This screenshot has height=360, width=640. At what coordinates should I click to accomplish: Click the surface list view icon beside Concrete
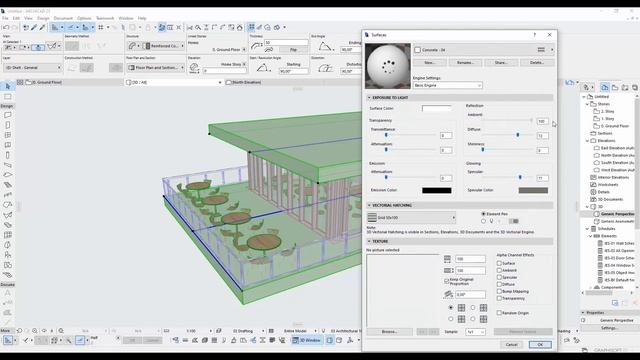541,50
